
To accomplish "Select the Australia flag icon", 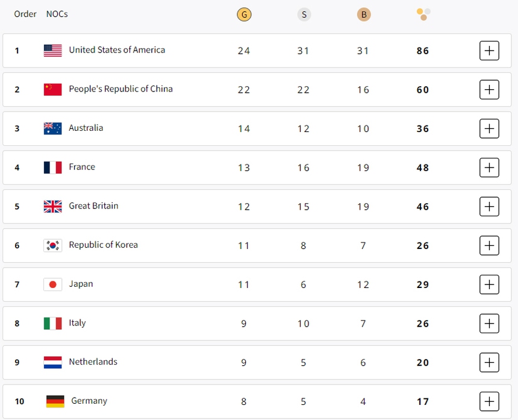I will pos(52,128).
